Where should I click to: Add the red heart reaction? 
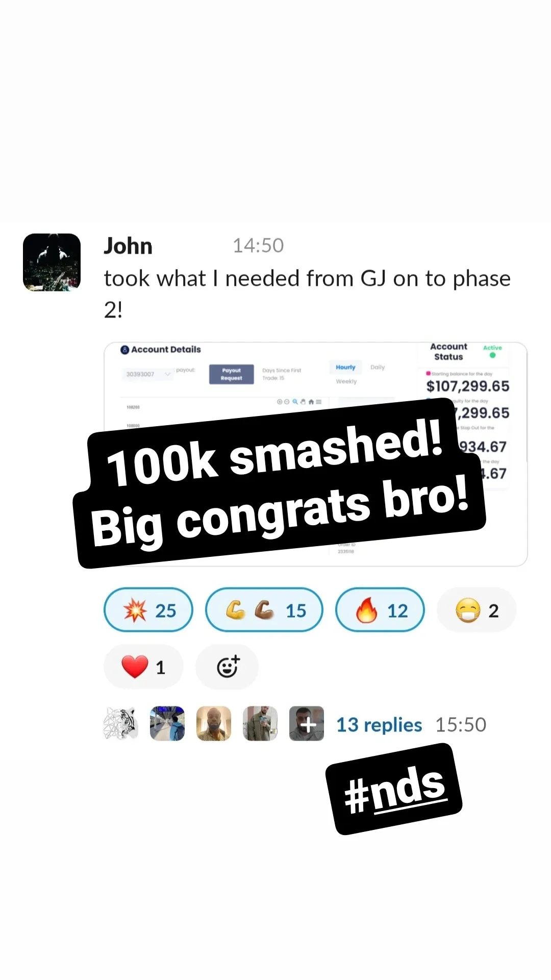(x=143, y=667)
